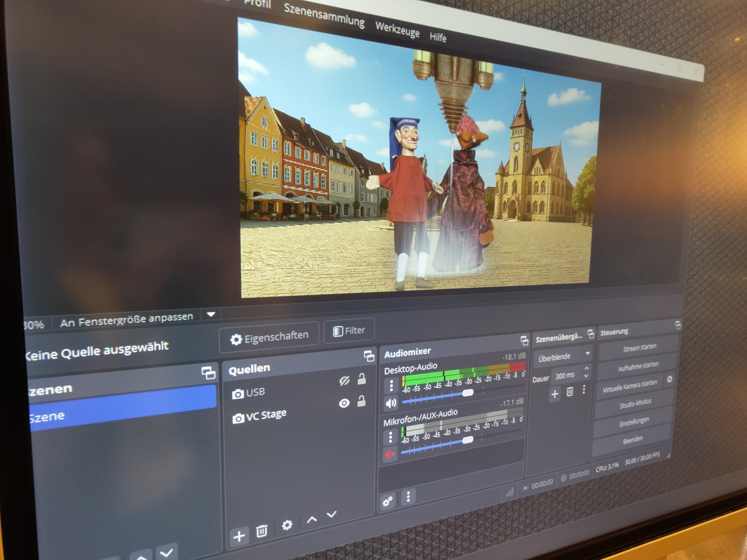Move source up with arrow icon
747x560 pixels.
tap(312, 520)
